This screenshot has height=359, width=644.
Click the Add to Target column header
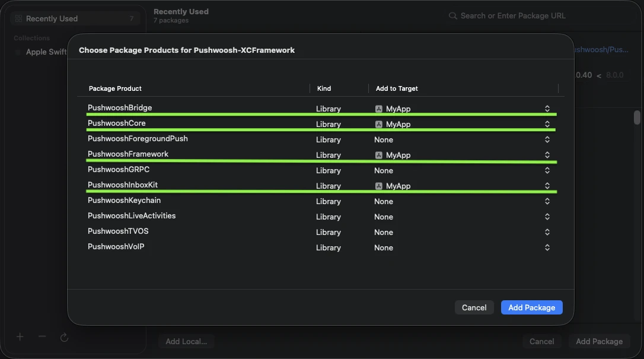pyautogui.click(x=397, y=88)
